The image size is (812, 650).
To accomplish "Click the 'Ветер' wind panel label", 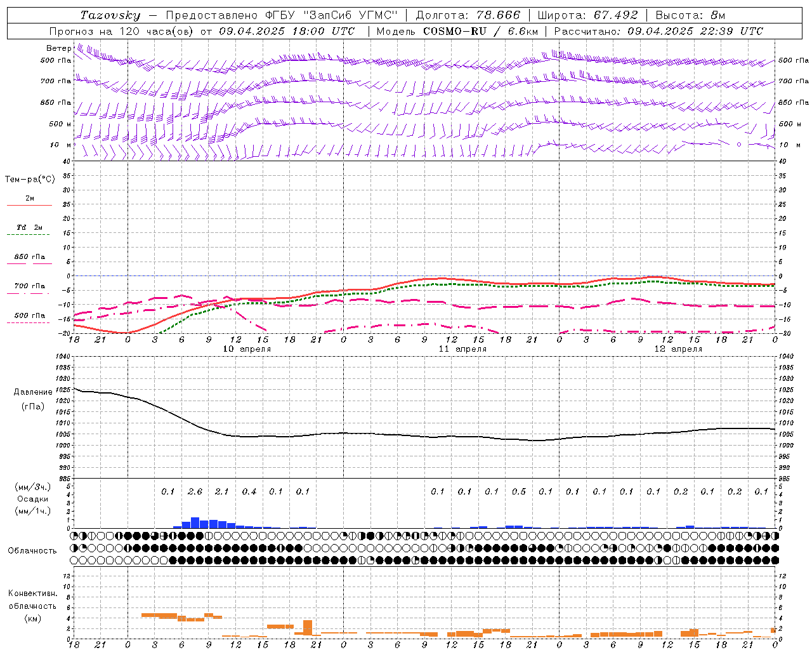I will (x=59, y=48).
